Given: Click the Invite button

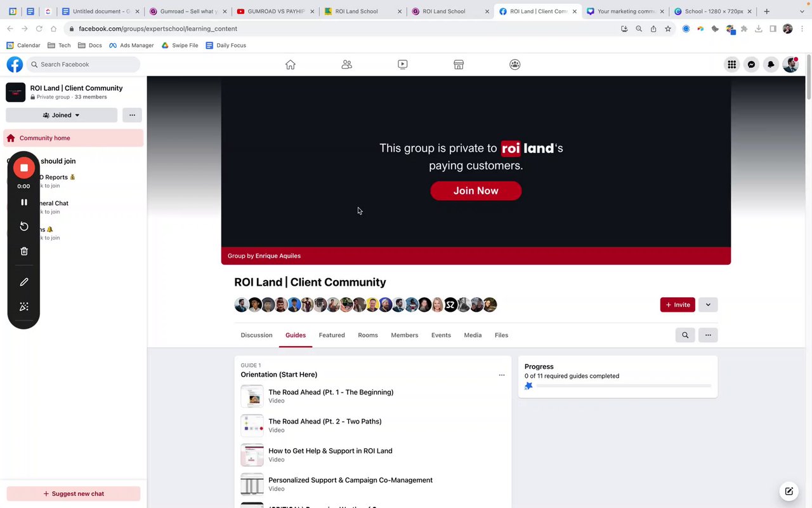Looking at the screenshot, I should 678,305.
